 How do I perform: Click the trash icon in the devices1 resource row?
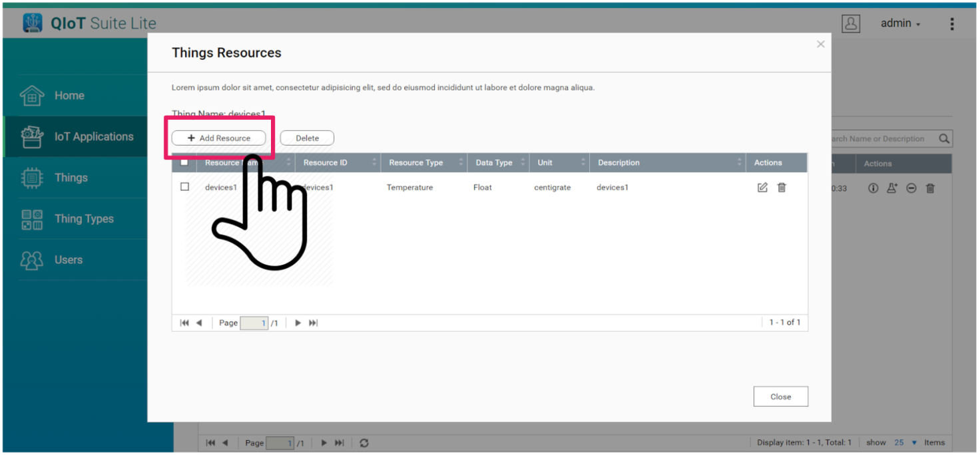coord(782,188)
